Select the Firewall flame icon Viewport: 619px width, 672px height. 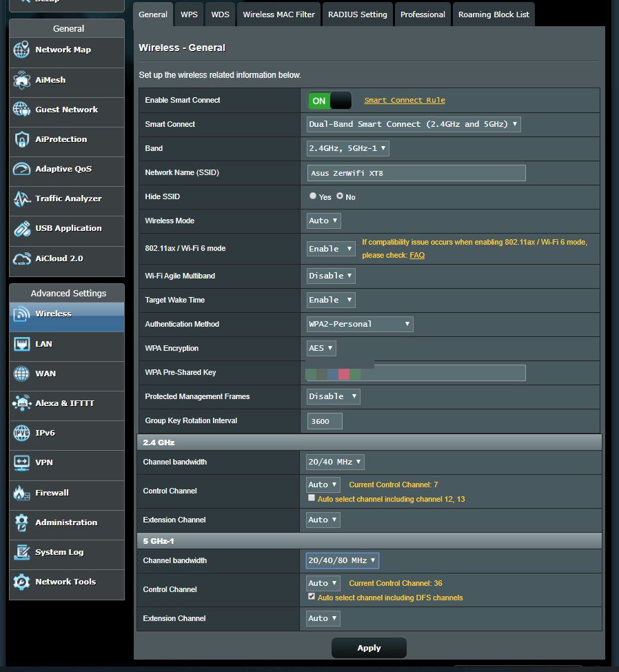pyautogui.click(x=21, y=493)
